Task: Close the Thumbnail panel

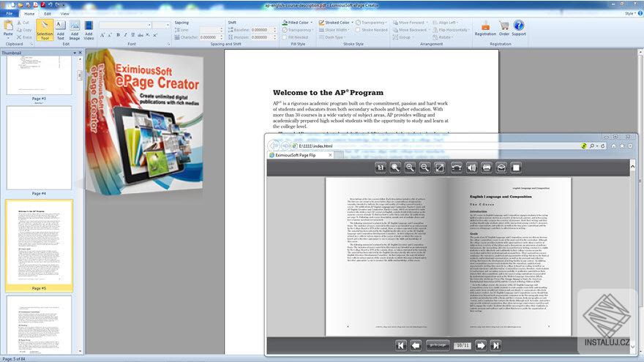Action: (x=80, y=53)
